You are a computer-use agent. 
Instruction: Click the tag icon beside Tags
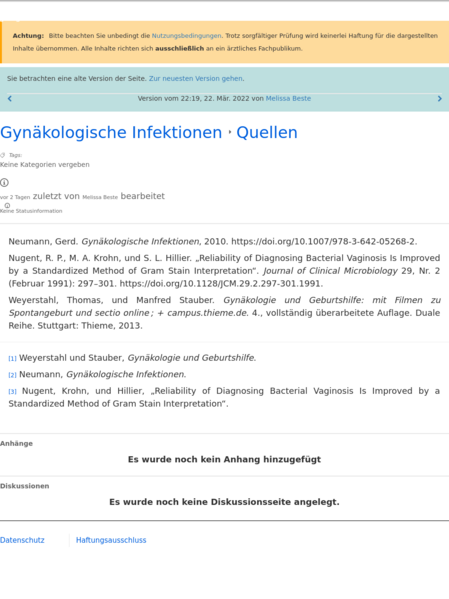3,155
